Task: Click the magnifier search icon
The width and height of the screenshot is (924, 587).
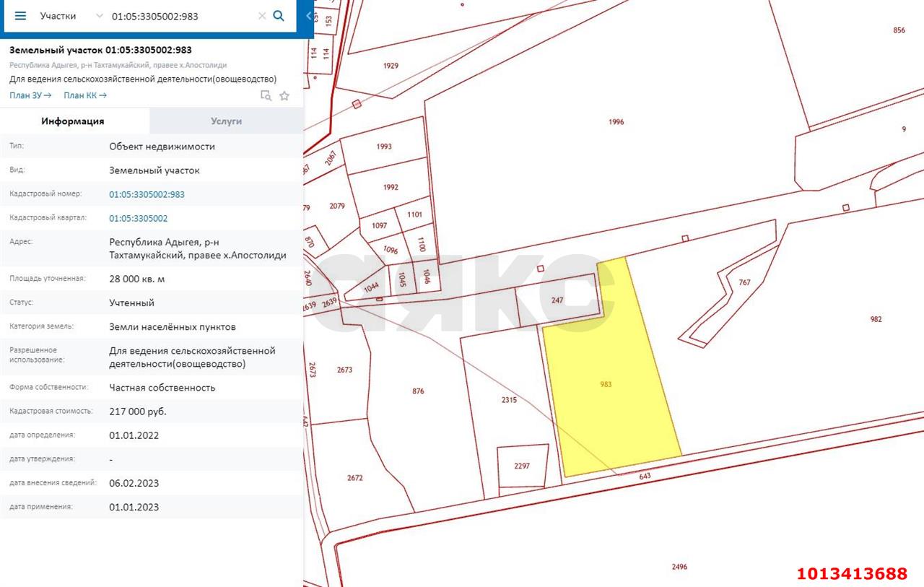Action: pos(279,16)
